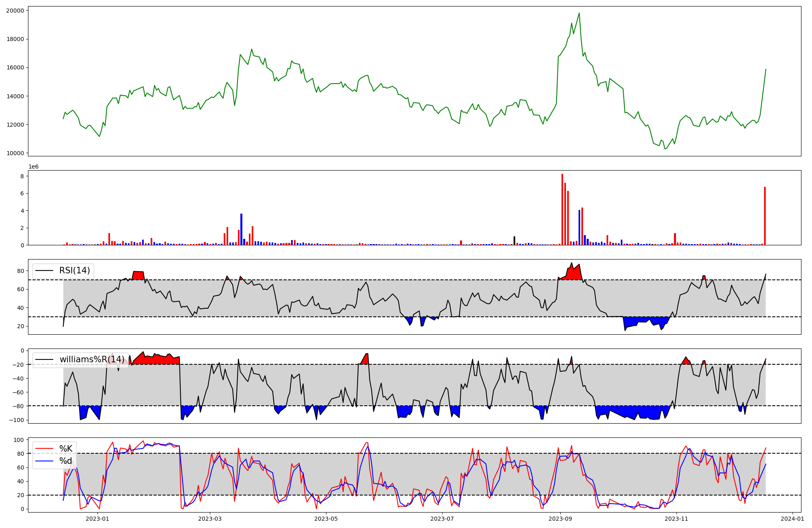Viewport: 812px width, 528px height.
Task: Click the single black volume bar
Action: click(514, 241)
